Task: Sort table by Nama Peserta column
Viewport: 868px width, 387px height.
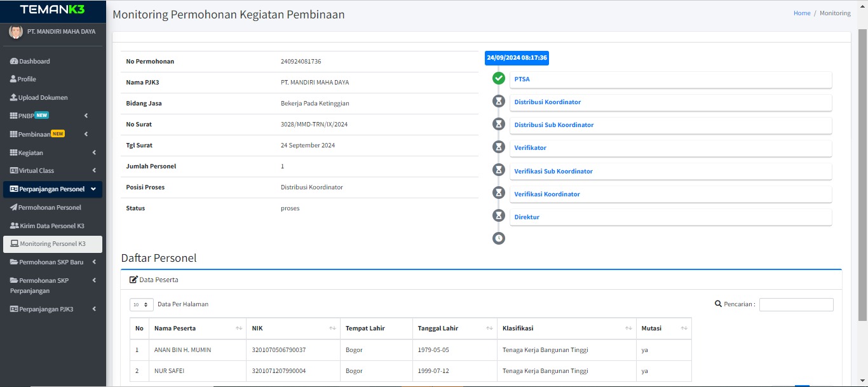Action: click(198, 329)
